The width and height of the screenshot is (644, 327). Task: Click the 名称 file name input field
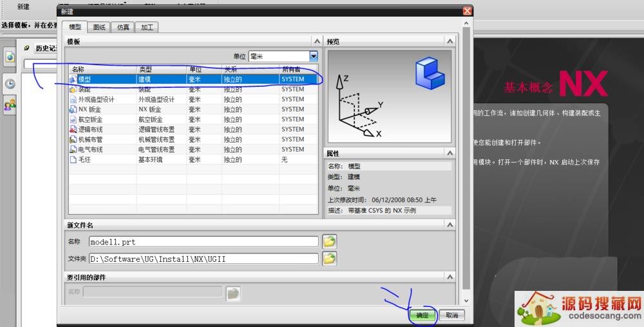[x=202, y=242]
